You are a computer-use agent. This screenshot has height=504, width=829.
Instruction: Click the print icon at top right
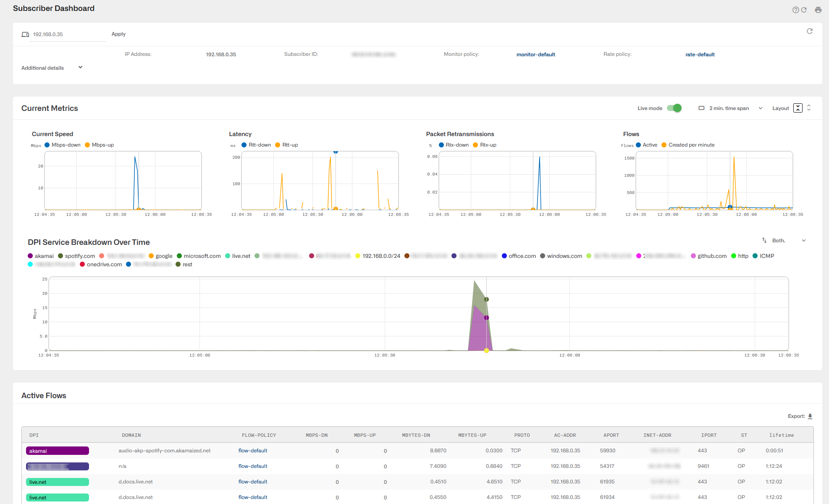[818, 9]
